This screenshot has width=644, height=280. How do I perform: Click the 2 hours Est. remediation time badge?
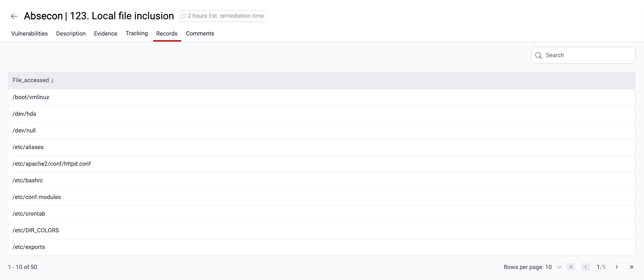pos(223,16)
